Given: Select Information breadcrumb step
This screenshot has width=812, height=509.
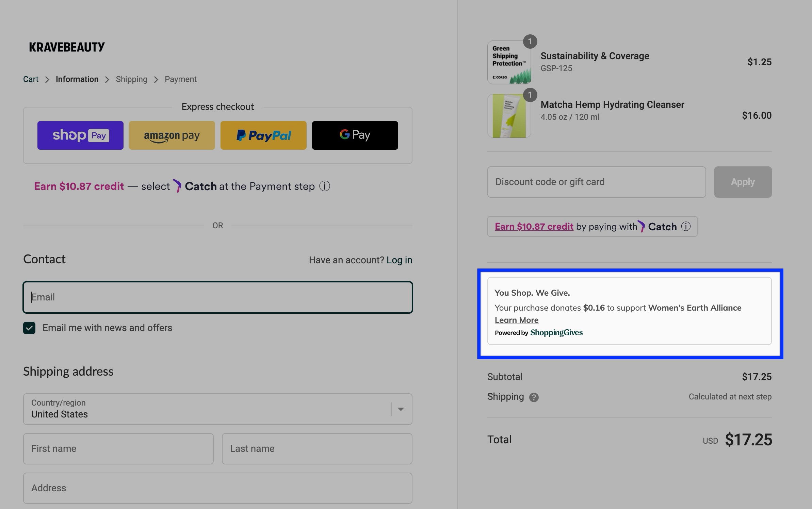Looking at the screenshot, I should click(77, 79).
